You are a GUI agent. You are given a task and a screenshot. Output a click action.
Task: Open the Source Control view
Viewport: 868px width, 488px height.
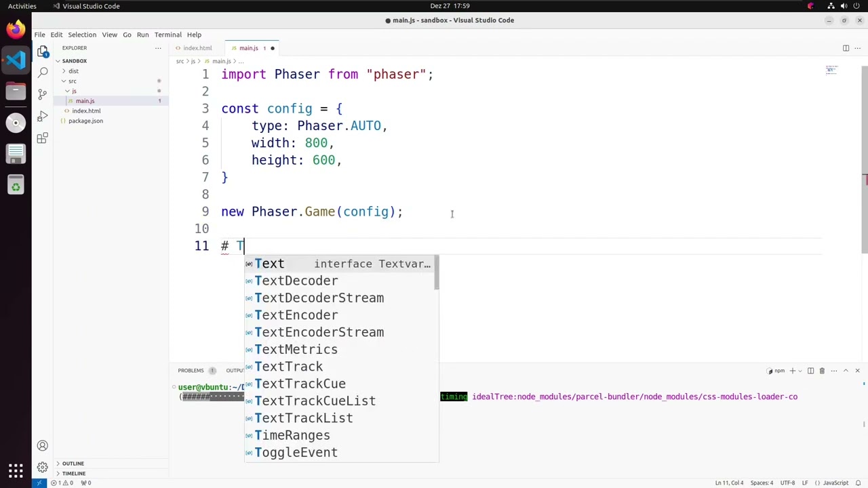click(x=43, y=94)
